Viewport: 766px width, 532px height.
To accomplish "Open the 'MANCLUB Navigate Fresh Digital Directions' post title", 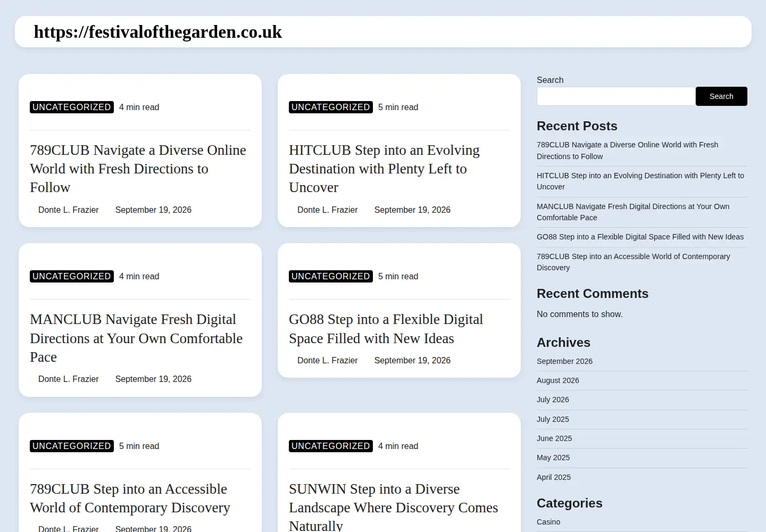I will click(136, 338).
